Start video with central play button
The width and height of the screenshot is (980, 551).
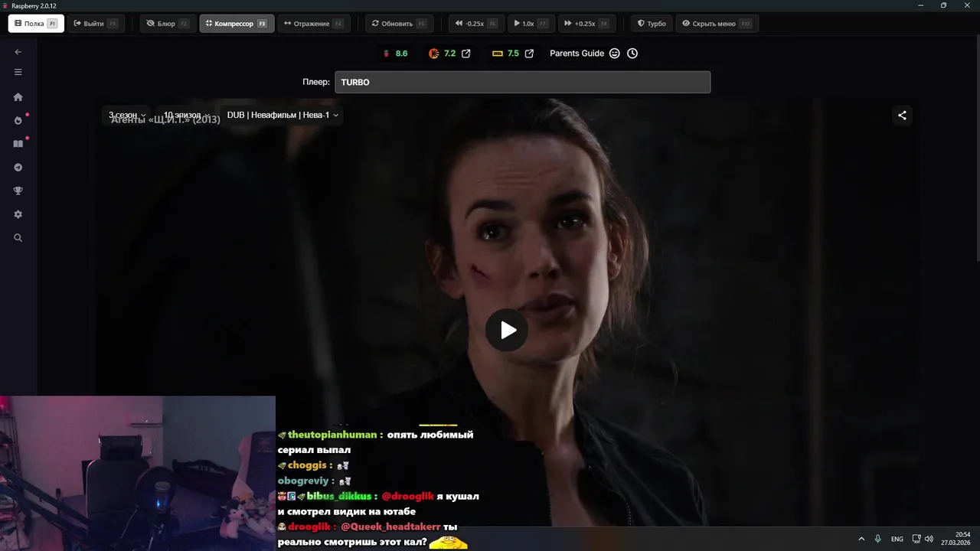point(507,330)
